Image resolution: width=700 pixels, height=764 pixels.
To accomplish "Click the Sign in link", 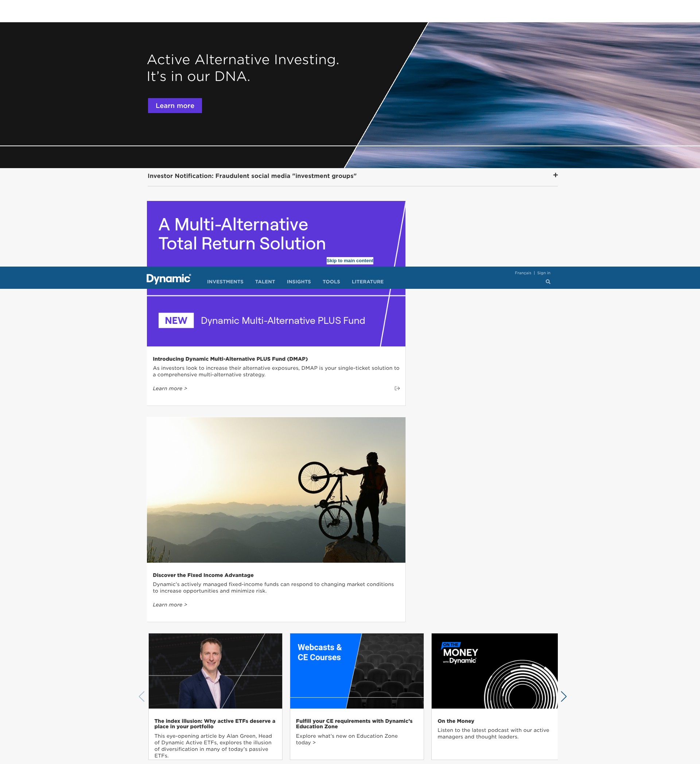I will coord(544,273).
